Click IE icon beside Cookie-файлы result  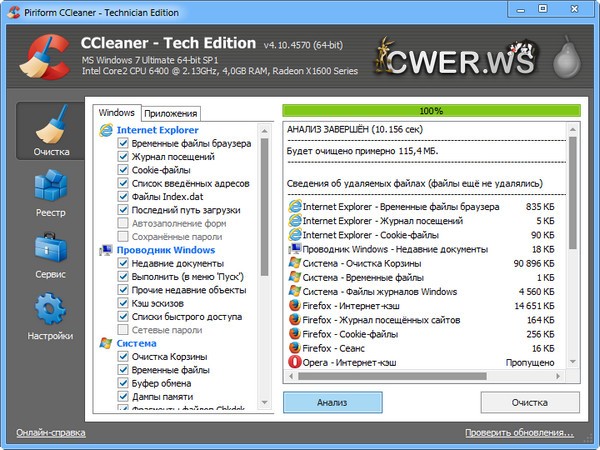click(x=295, y=235)
